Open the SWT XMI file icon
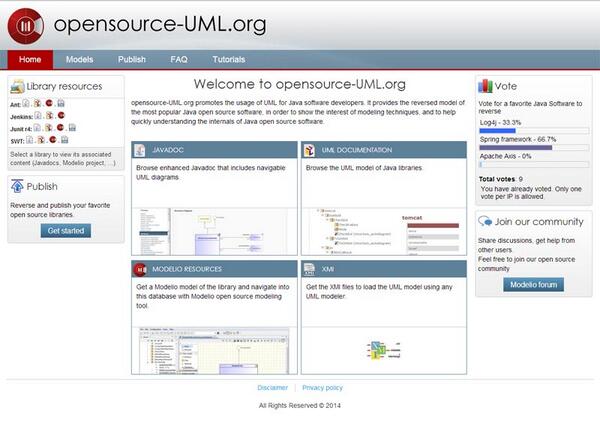 tap(65, 140)
